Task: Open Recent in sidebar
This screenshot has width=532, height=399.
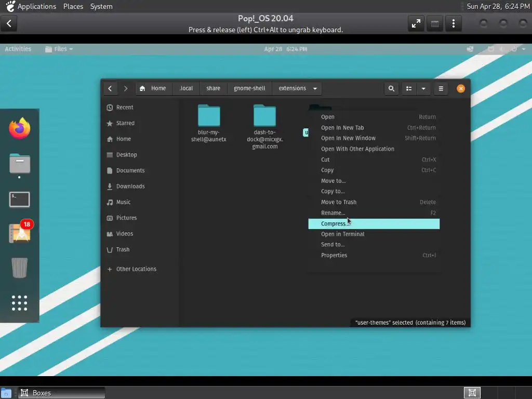Action: tap(140, 108)
